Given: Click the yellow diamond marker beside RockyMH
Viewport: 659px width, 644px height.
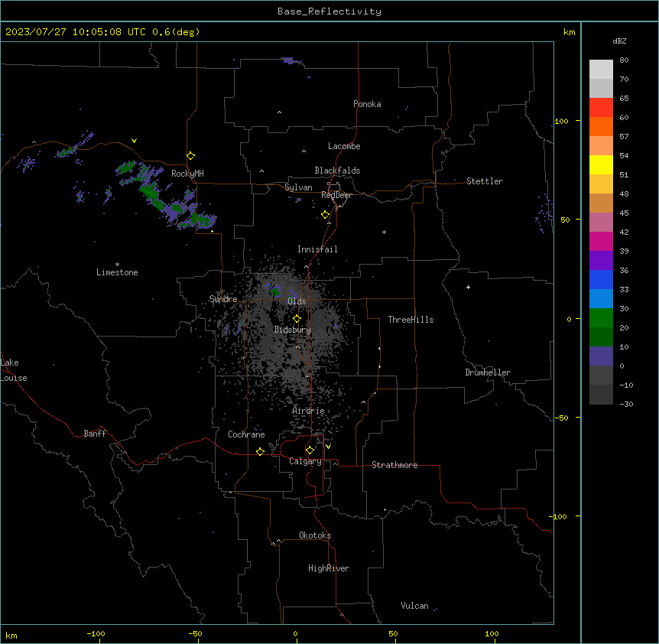Looking at the screenshot, I should click(x=190, y=156).
